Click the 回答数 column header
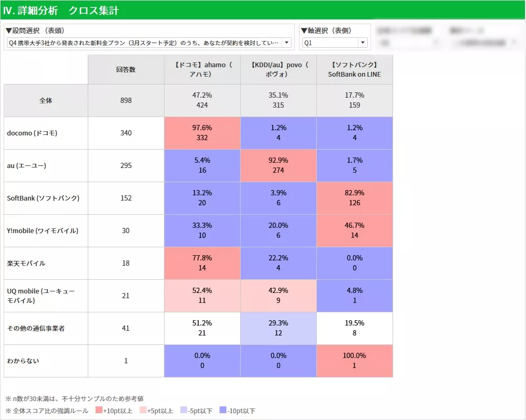Image resolution: width=526 pixels, height=420 pixels. (126, 70)
